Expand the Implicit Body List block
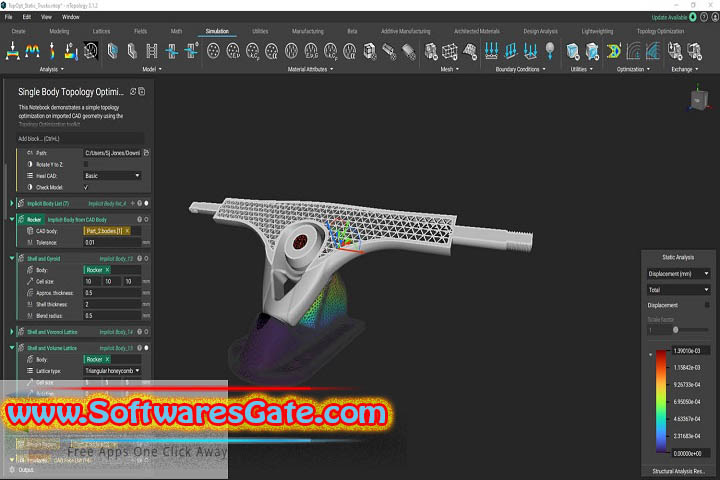720x480 pixels. click(x=12, y=203)
